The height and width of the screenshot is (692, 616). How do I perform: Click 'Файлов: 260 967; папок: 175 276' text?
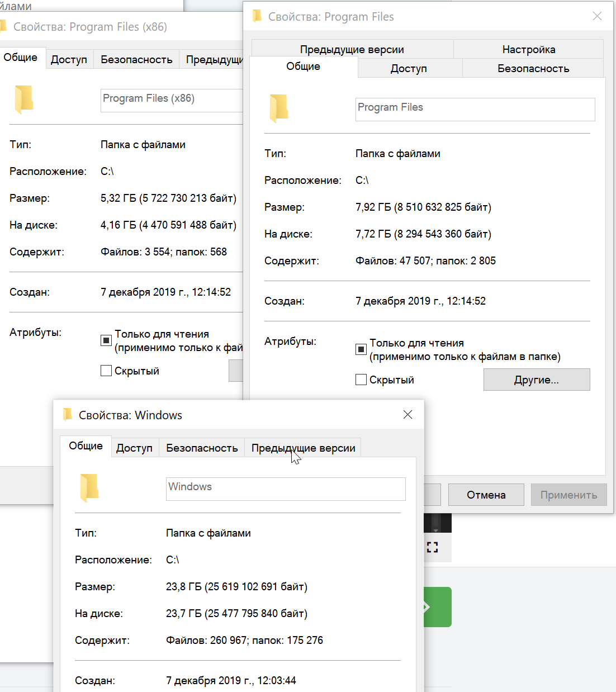click(x=244, y=641)
